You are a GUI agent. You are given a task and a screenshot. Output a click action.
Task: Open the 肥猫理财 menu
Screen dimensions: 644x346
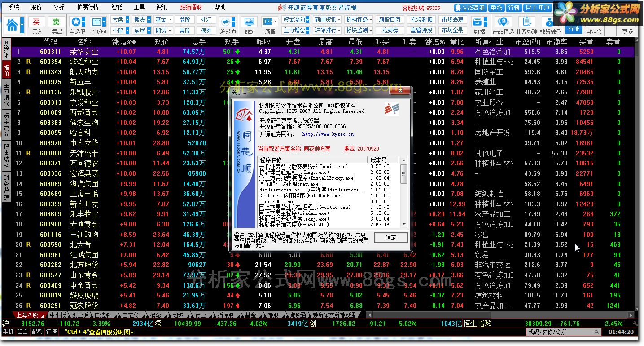point(191,8)
